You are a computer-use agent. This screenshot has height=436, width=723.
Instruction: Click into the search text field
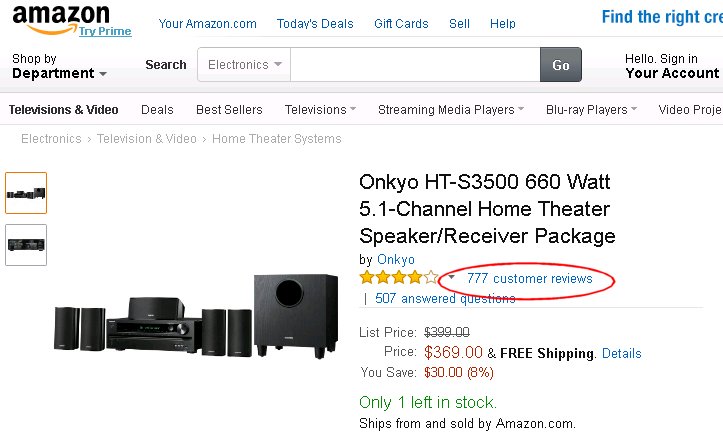tap(415, 65)
